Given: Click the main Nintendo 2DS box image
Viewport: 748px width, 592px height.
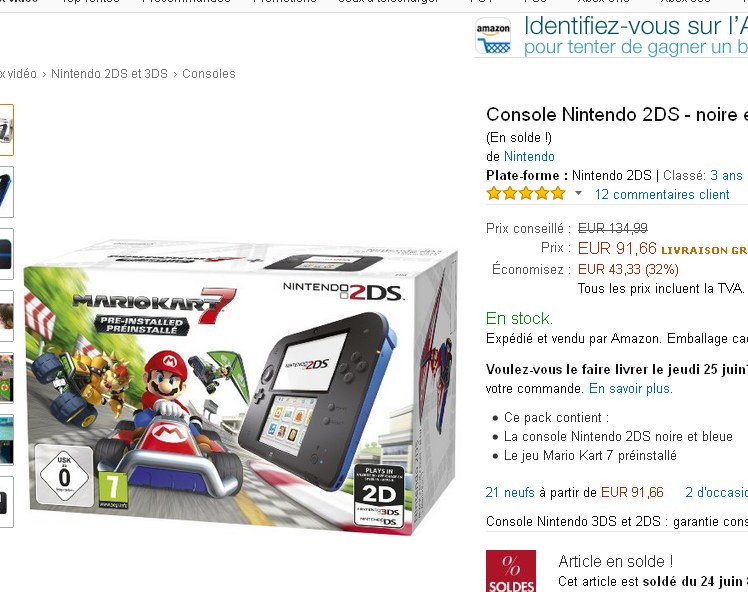Looking at the screenshot, I should (x=241, y=386).
